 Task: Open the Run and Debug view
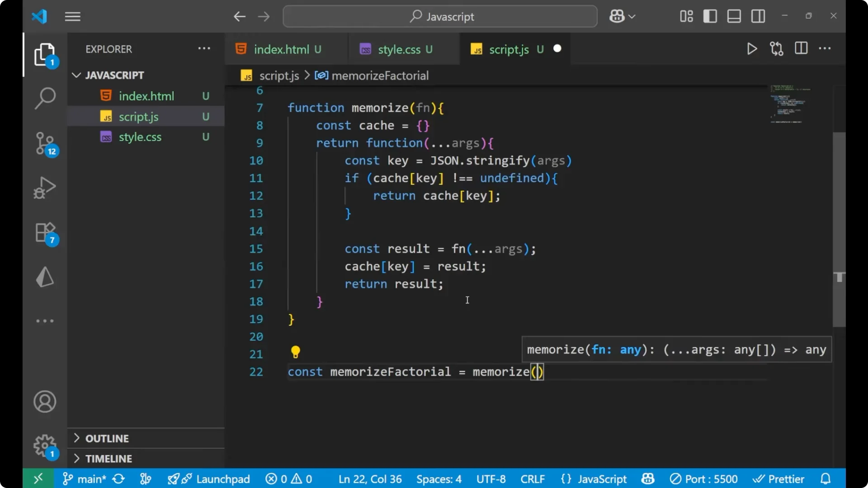coord(45,187)
